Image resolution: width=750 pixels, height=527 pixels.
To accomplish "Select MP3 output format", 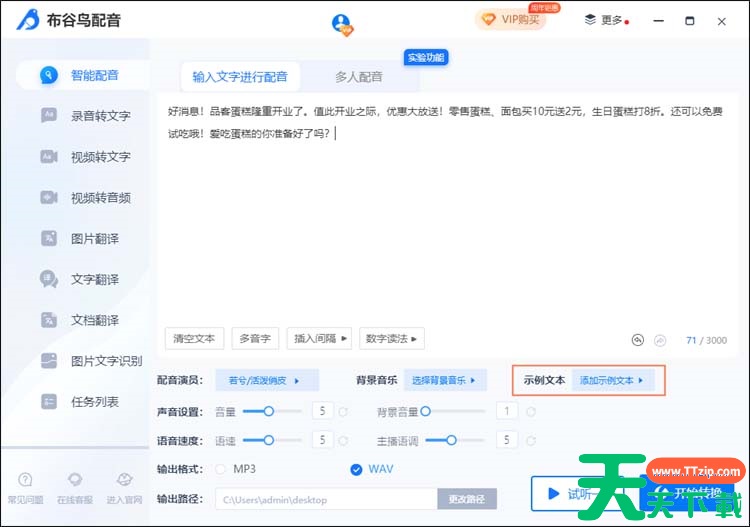I will click(221, 469).
